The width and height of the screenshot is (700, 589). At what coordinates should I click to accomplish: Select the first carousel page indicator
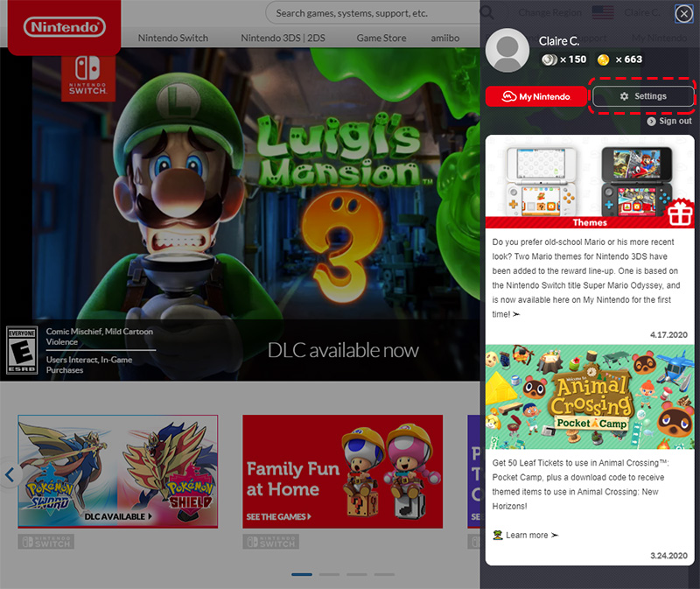[x=302, y=574]
